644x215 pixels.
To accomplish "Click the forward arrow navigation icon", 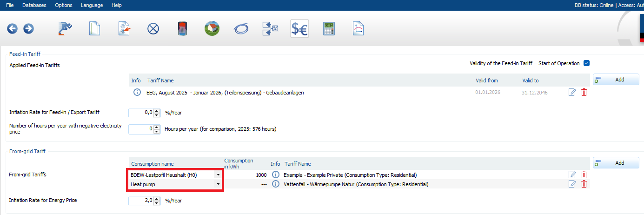I will click(28, 29).
